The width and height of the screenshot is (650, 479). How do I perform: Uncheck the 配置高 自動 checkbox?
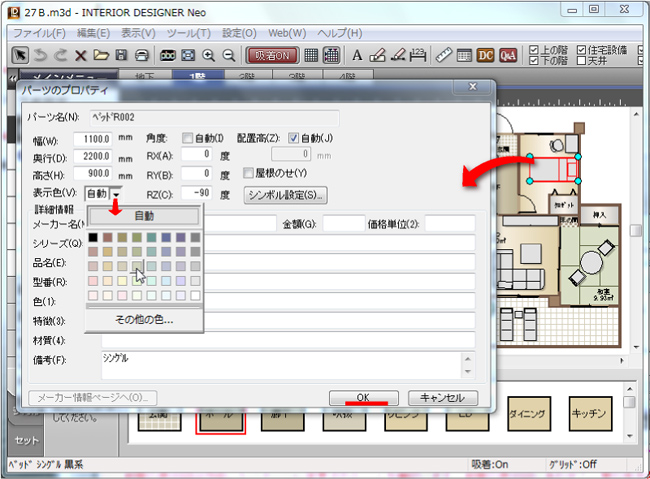coord(294,138)
